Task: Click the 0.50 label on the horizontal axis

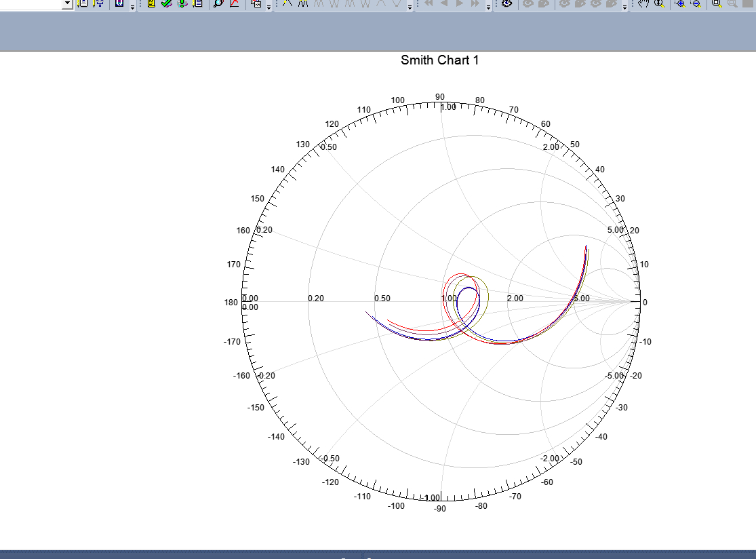Action: (382, 298)
